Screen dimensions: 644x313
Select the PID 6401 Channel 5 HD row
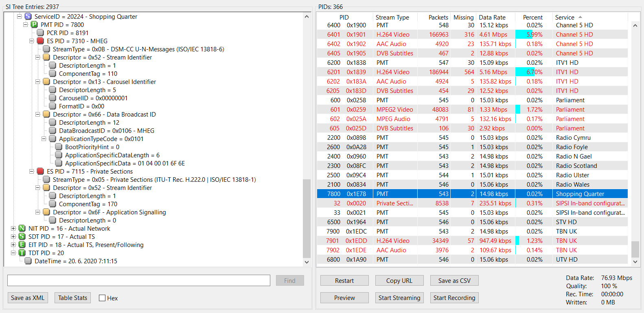coord(472,35)
